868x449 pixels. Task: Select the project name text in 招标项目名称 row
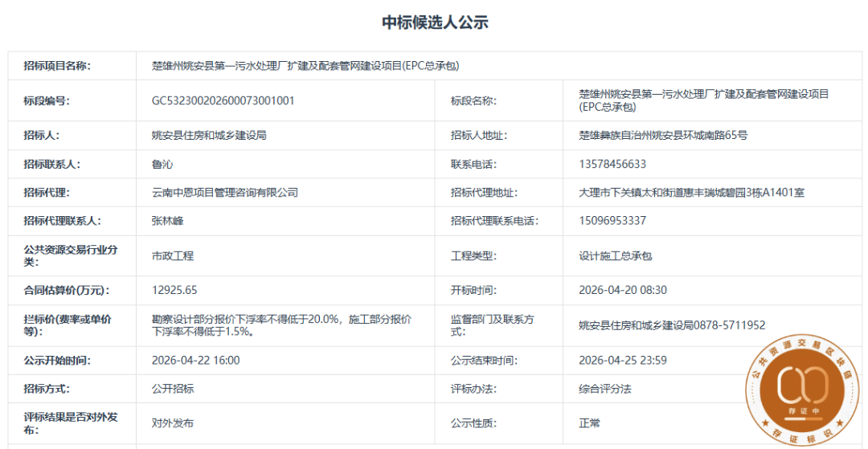click(305, 66)
